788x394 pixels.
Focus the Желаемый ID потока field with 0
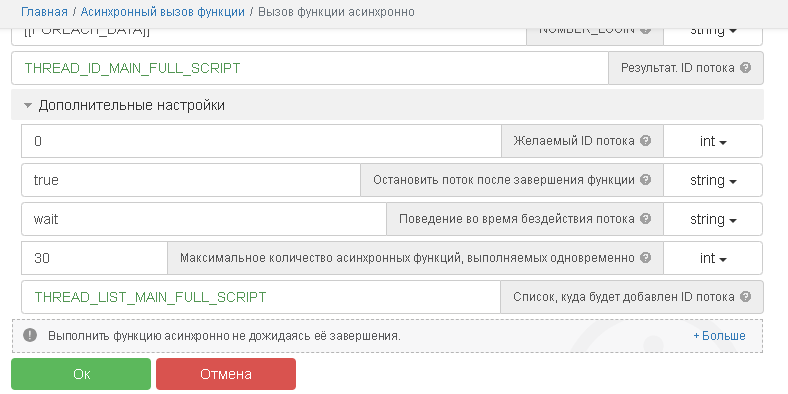261,141
